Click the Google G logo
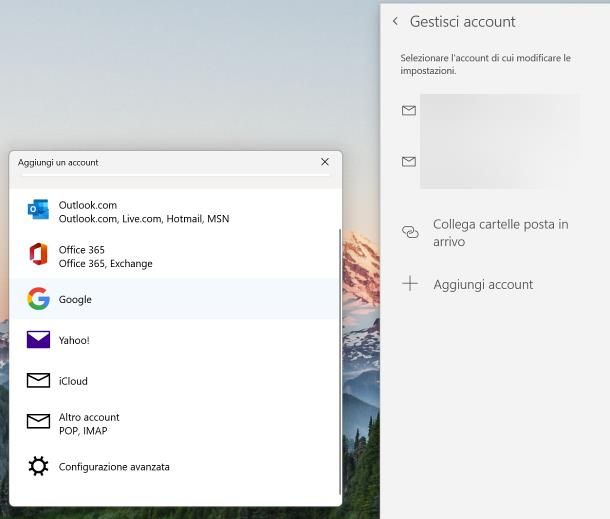The image size is (610, 519). pos(39,299)
